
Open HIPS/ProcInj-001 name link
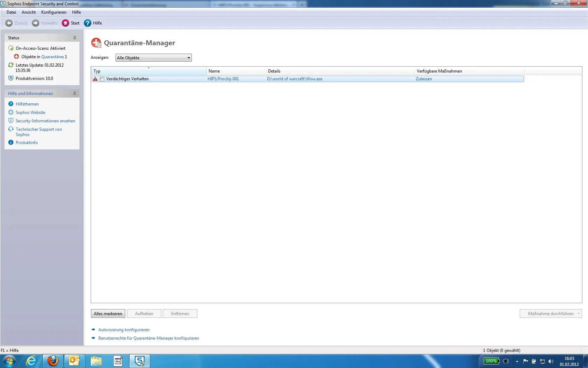coord(223,79)
